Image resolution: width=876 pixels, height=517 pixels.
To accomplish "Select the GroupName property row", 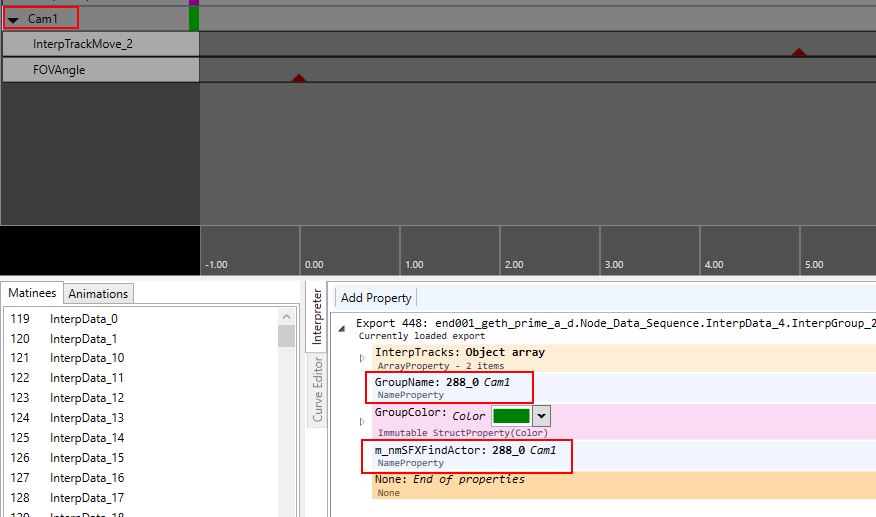I will (623, 388).
